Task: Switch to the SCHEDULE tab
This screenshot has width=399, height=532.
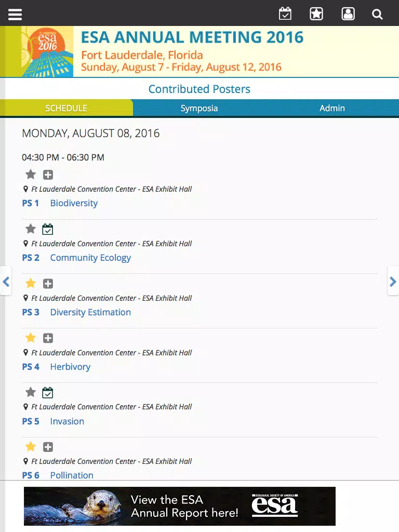Action: tap(66, 108)
